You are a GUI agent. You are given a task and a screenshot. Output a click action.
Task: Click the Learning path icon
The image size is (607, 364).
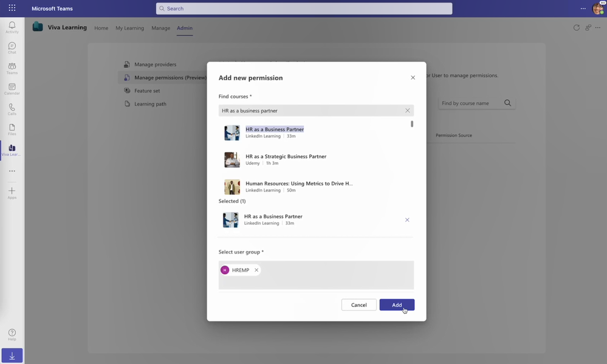point(127,104)
